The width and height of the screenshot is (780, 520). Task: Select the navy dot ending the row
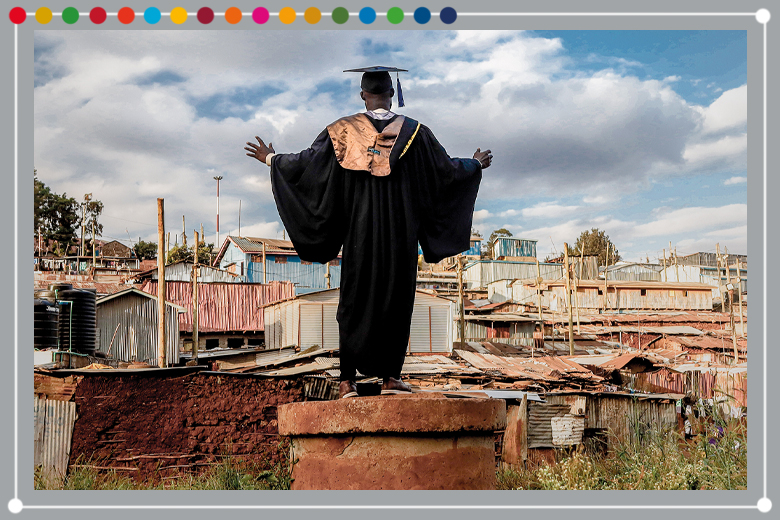tap(448, 15)
